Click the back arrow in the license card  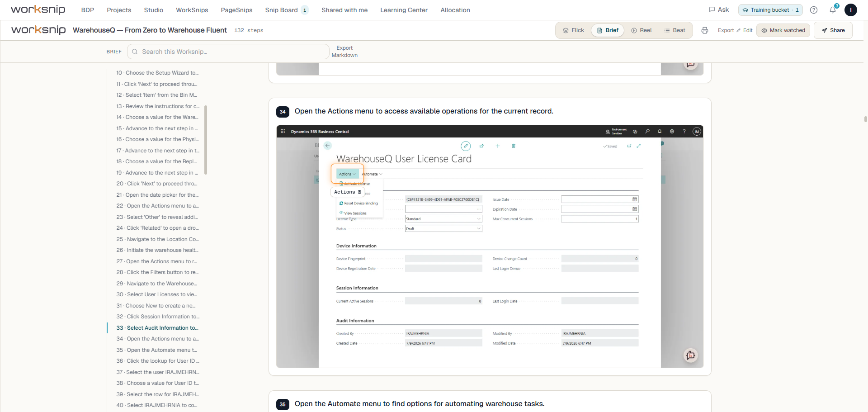(328, 146)
